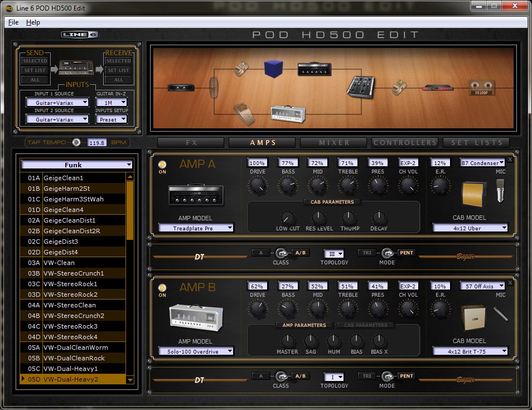Select the FX Loop block in signal chain

click(481, 88)
